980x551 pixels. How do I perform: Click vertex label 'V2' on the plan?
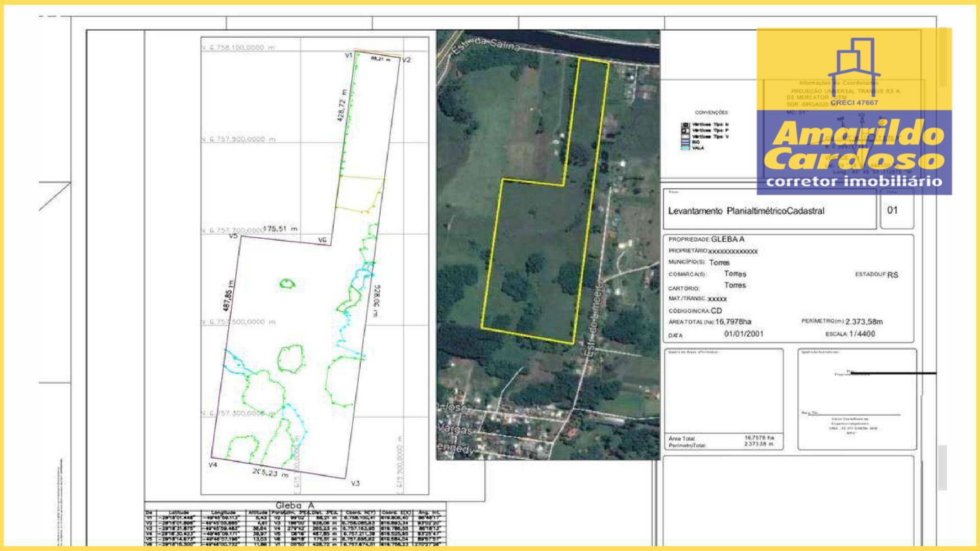[406, 60]
